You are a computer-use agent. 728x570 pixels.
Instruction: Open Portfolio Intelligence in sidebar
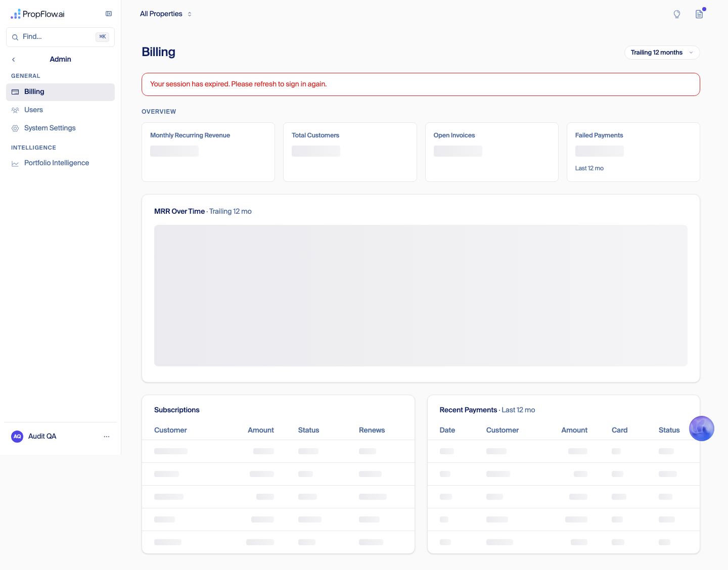coord(60,163)
